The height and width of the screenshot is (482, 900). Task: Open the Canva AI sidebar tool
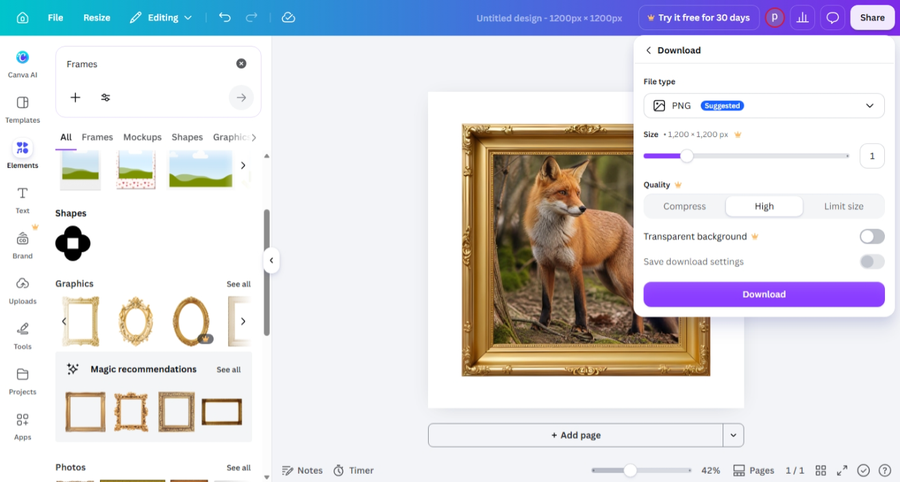(x=22, y=64)
